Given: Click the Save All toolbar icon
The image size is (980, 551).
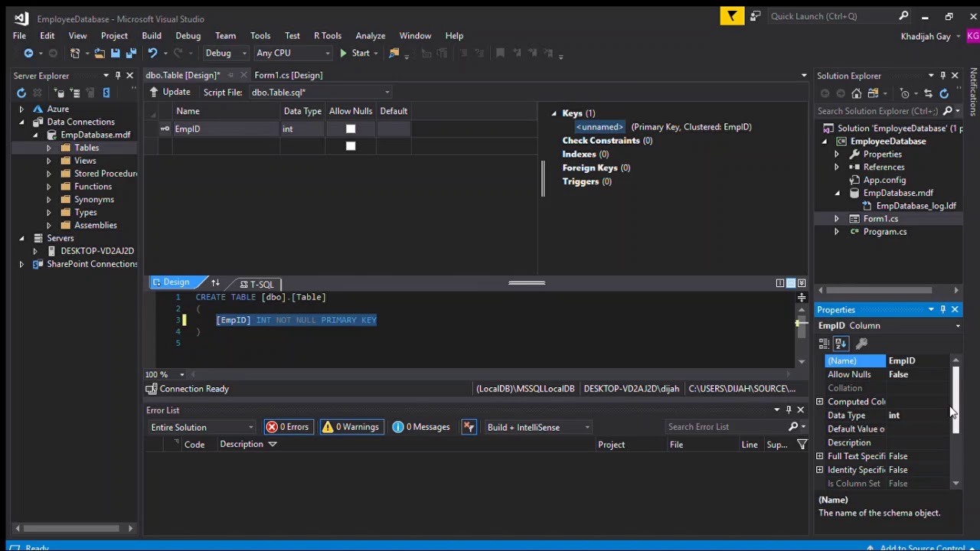Looking at the screenshot, I should click(x=131, y=53).
